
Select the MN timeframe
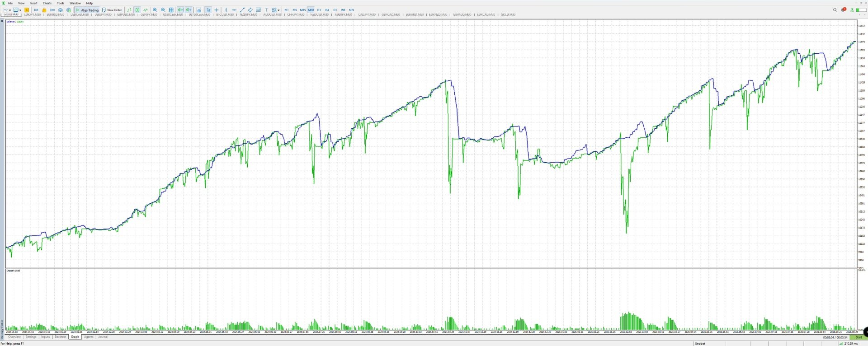coord(351,10)
